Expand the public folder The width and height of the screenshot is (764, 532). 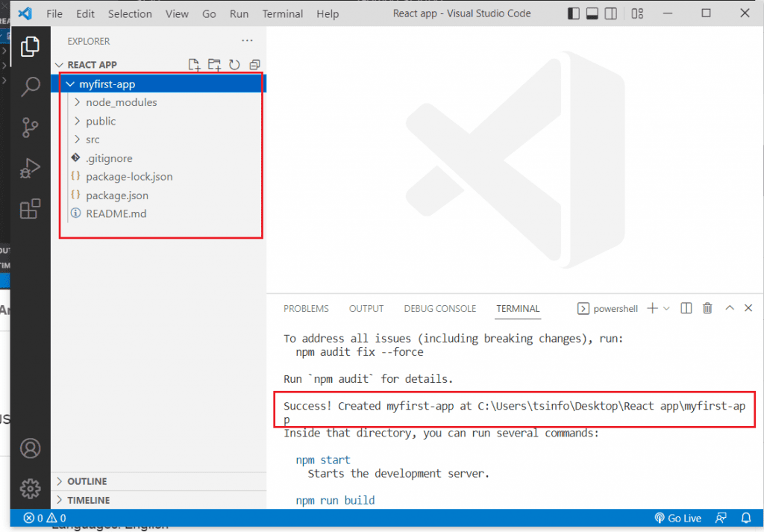(159, 121)
